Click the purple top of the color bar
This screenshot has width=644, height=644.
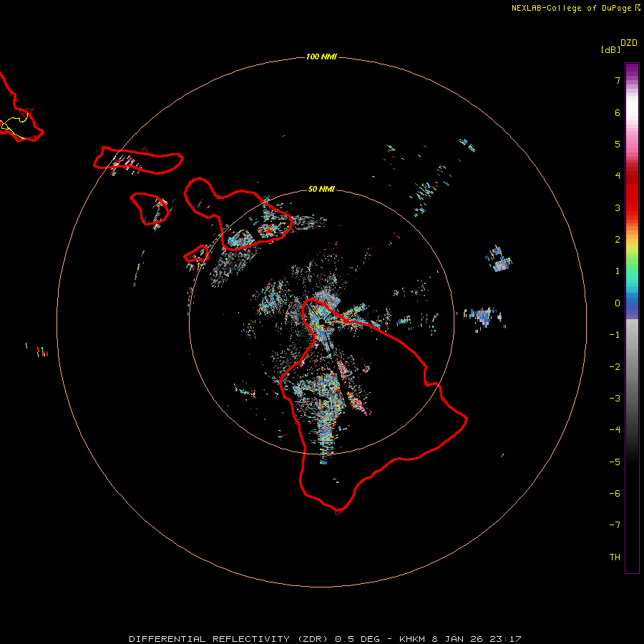[632, 70]
